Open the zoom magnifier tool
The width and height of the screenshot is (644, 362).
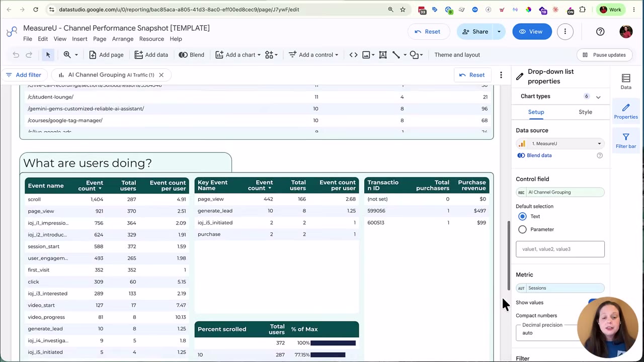click(x=67, y=55)
